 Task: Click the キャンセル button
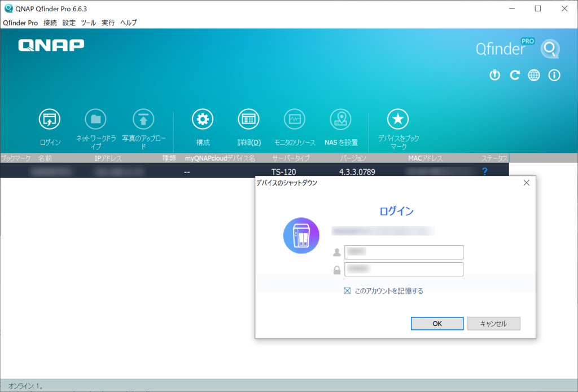493,324
